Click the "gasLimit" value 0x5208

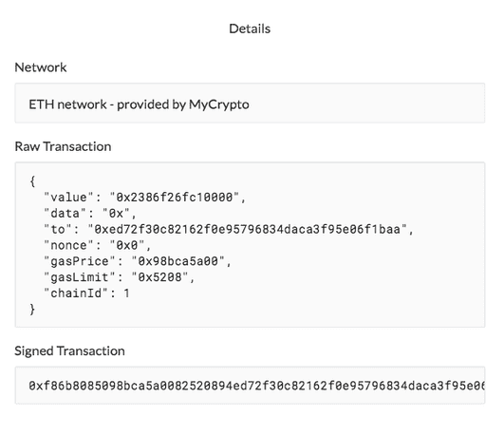tap(160, 277)
